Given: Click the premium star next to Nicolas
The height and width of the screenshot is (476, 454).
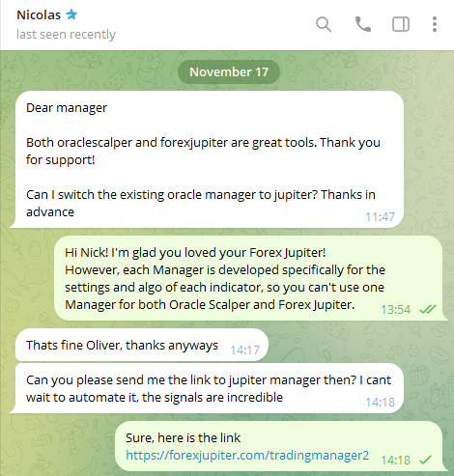Looking at the screenshot, I should pyautogui.click(x=71, y=14).
